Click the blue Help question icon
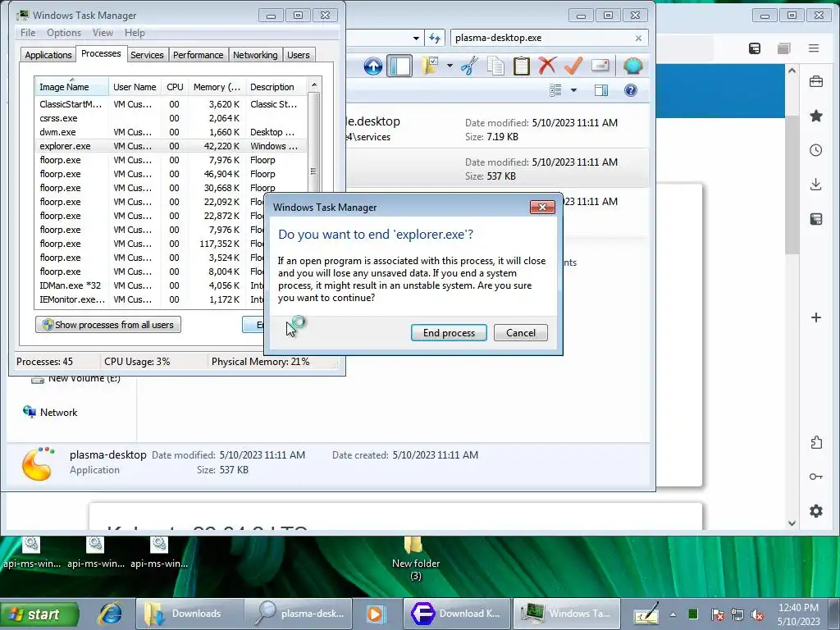840x630 pixels. coord(631,90)
